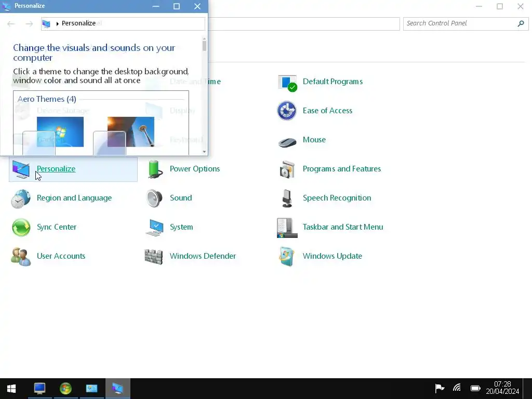Click the Ease of Access icon

[287, 111]
